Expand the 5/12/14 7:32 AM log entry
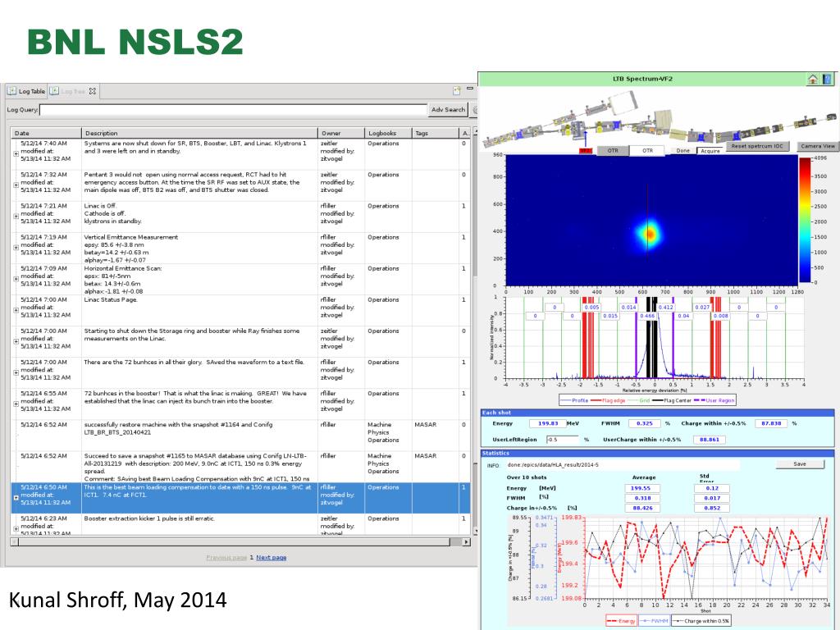The image size is (840, 630). coord(16,185)
